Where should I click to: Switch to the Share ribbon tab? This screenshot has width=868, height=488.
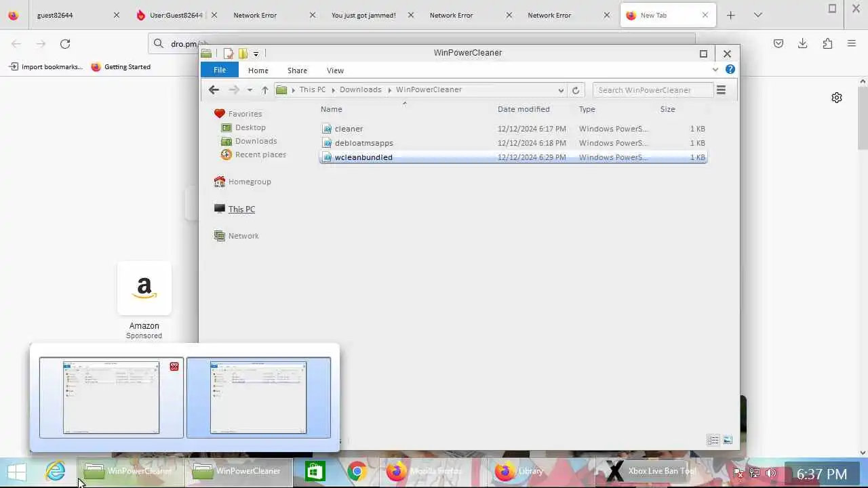[x=297, y=70]
